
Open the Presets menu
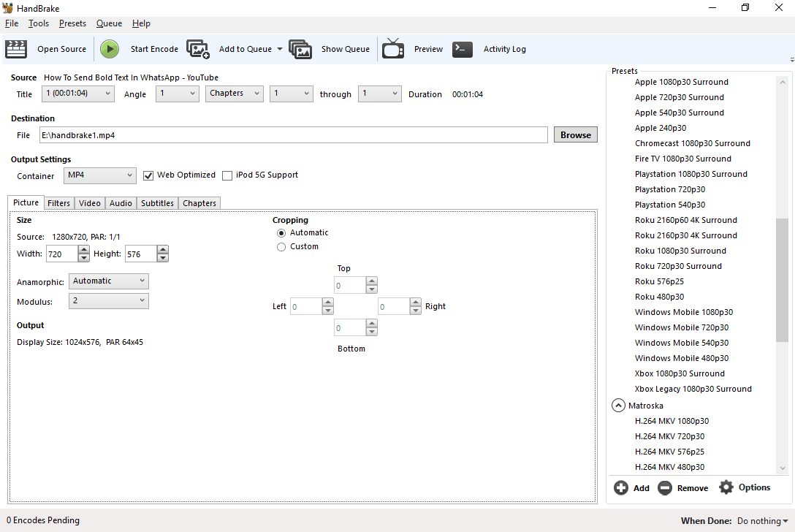(72, 23)
